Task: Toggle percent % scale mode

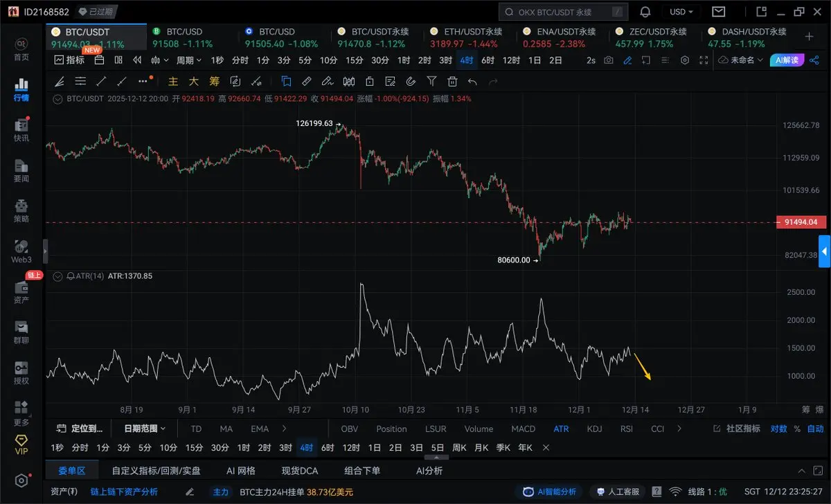Action: coord(797,429)
